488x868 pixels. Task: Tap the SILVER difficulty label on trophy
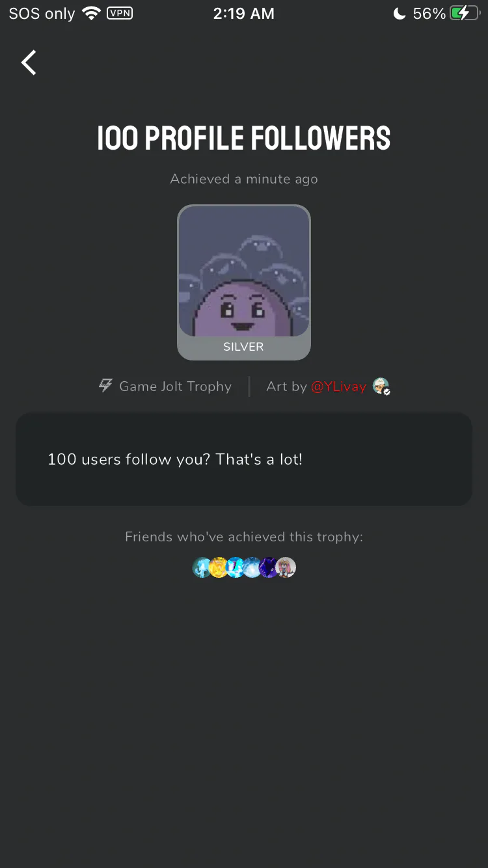pyautogui.click(x=243, y=347)
